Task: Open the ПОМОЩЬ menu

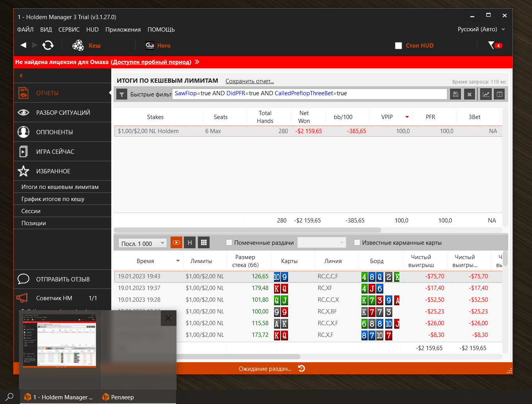Action: 161,30
